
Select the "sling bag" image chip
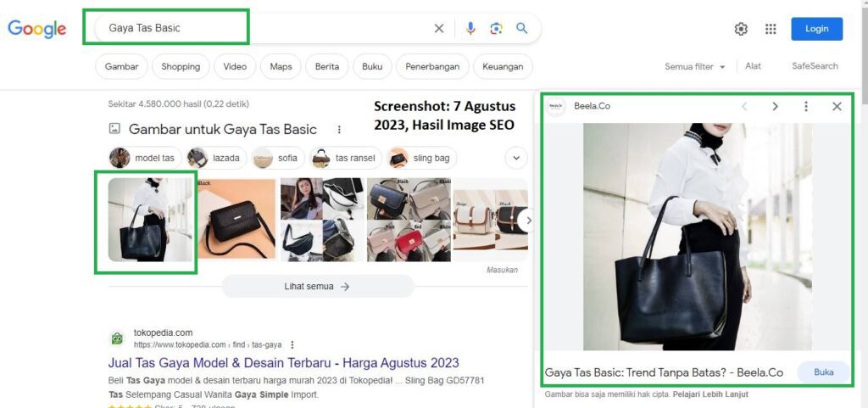[x=422, y=158]
